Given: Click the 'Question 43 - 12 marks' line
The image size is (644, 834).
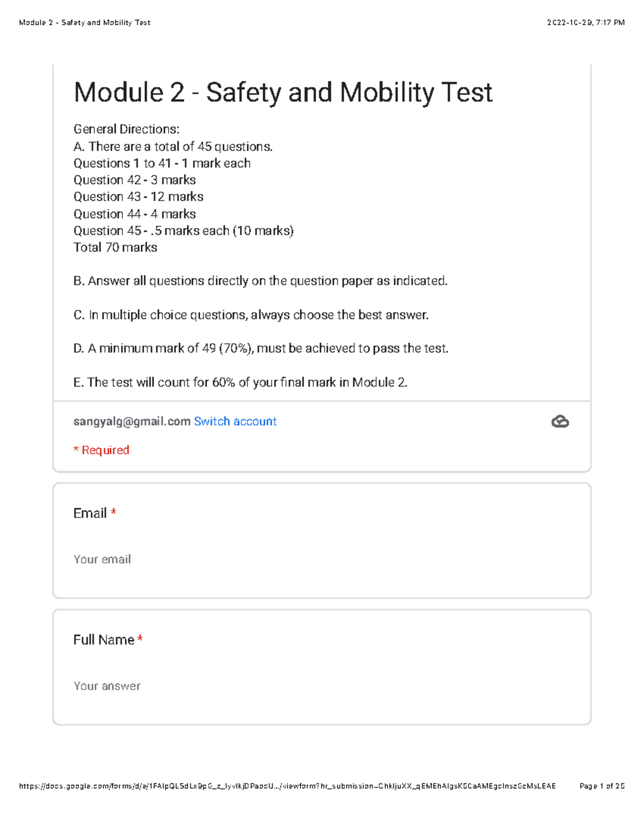Looking at the screenshot, I should pyautogui.click(x=138, y=197).
